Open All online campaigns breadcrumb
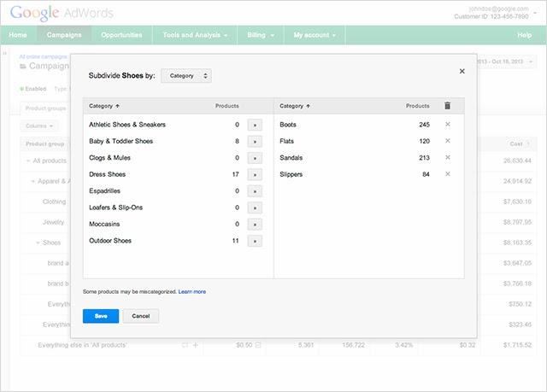Screen dimensions: 547x392 click(43, 56)
